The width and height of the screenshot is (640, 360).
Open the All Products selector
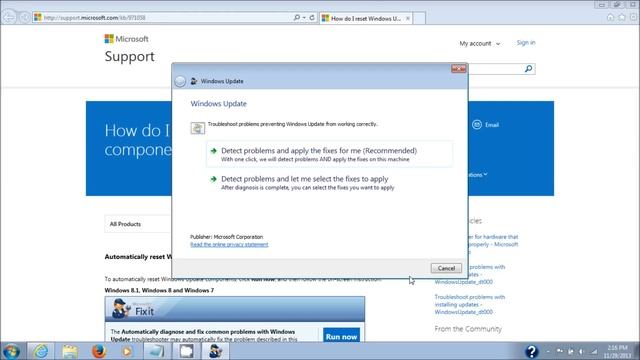point(138,224)
